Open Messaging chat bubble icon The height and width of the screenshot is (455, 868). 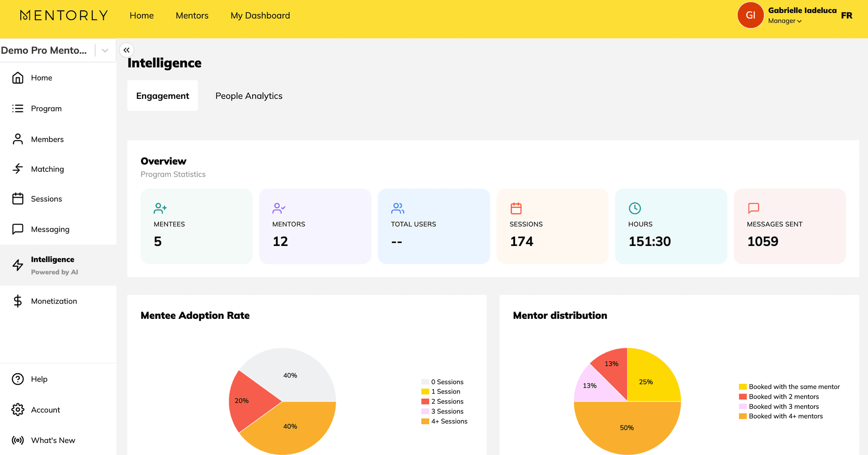click(18, 229)
